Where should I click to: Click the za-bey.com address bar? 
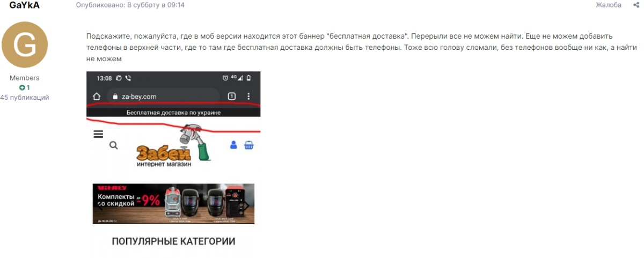point(163,97)
